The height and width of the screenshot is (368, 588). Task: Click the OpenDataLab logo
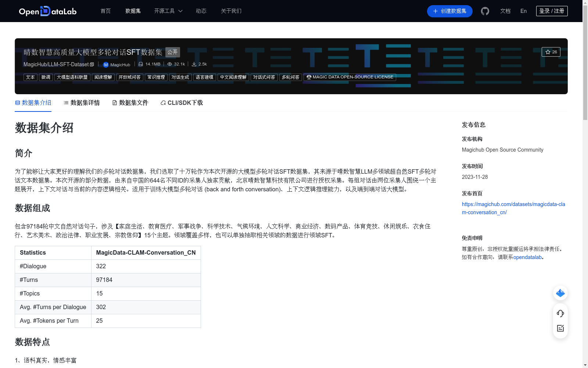pyautogui.click(x=48, y=11)
